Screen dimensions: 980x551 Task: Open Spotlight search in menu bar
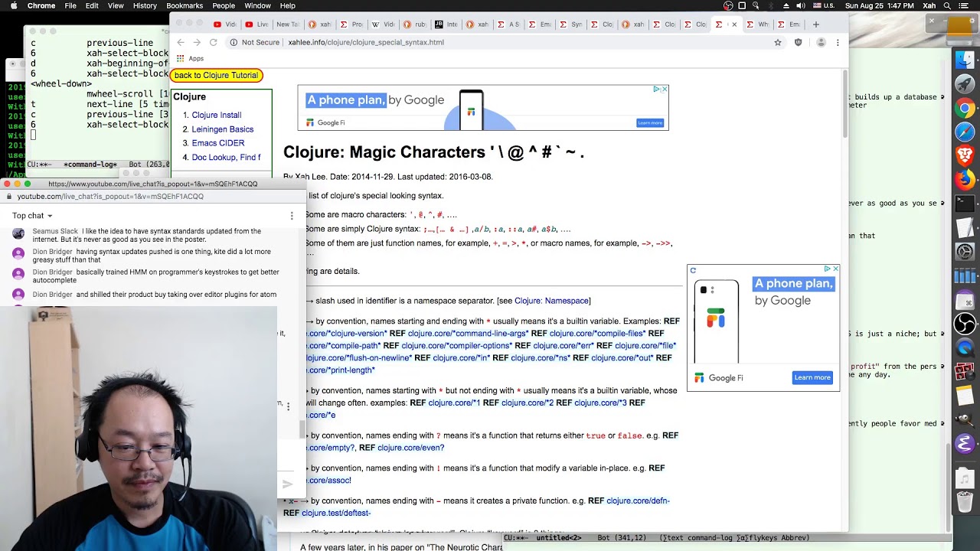949,5
